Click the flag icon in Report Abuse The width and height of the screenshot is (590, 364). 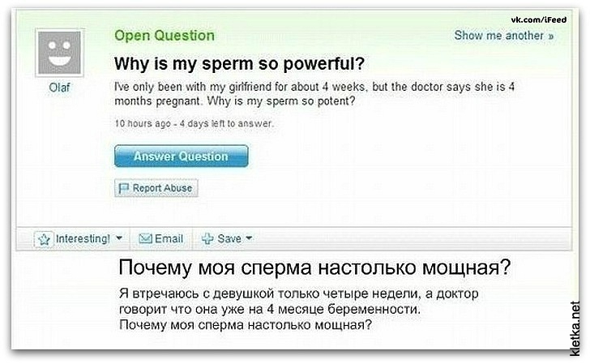tap(124, 187)
